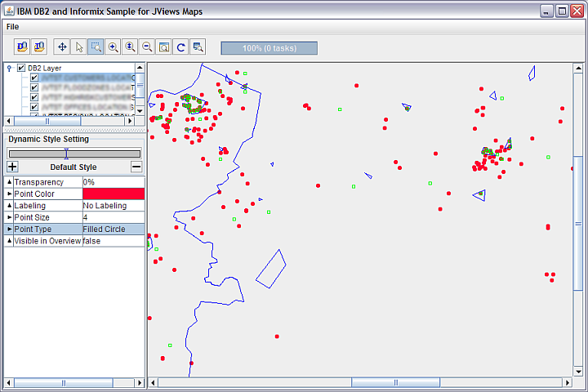Add a style with the plus button
Screen dimensions: 588x392
point(12,167)
